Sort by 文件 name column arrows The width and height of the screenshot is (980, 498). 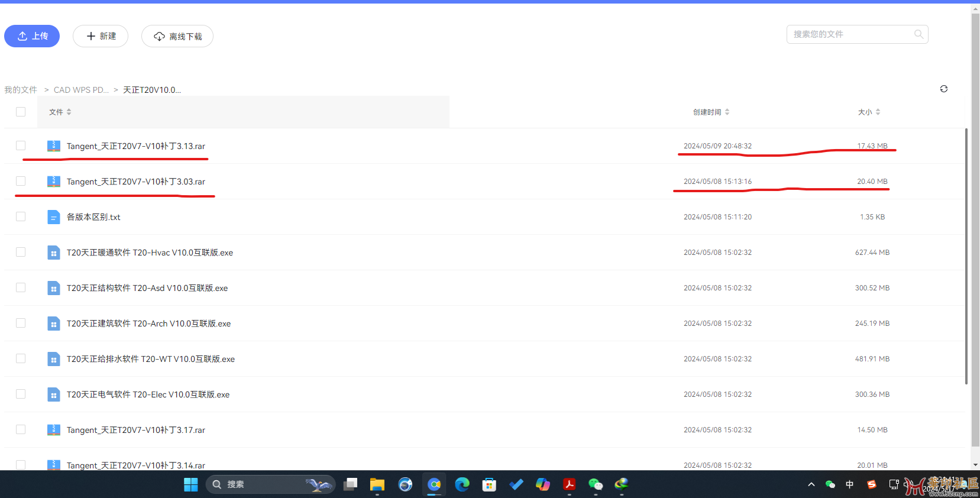pos(69,112)
